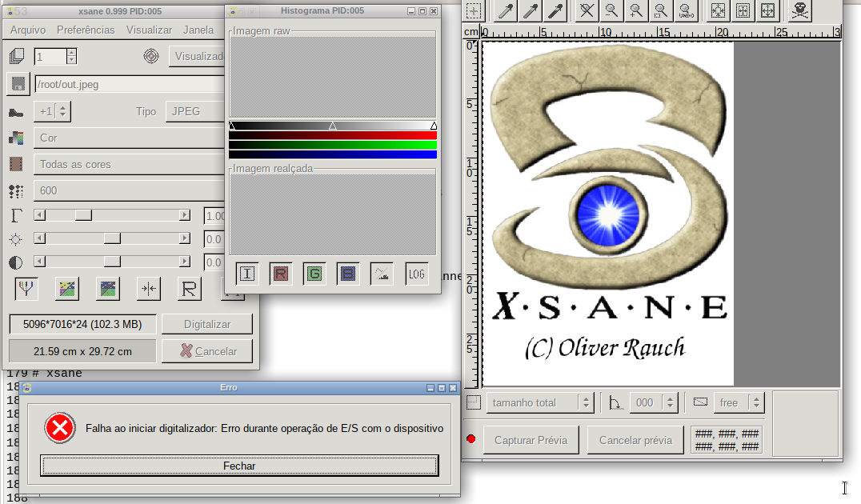Toggle the histogram pixel/line display mode

point(382,274)
